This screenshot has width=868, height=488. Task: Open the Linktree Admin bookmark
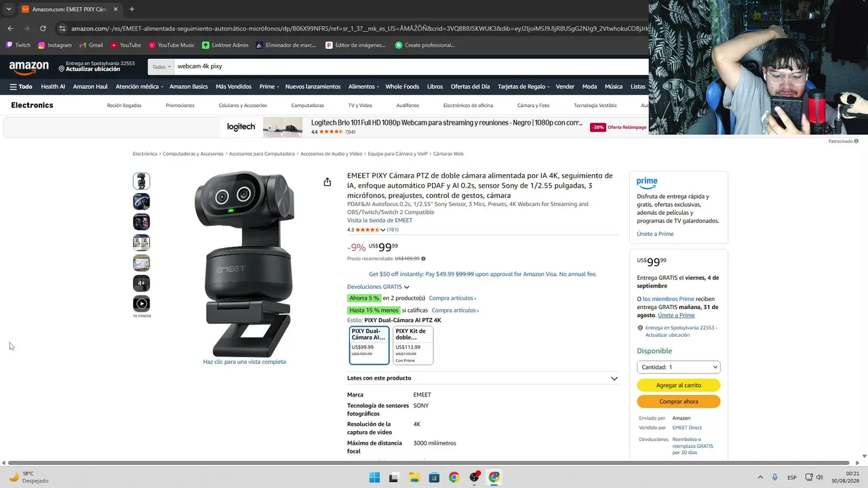pyautogui.click(x=225, y=45)
